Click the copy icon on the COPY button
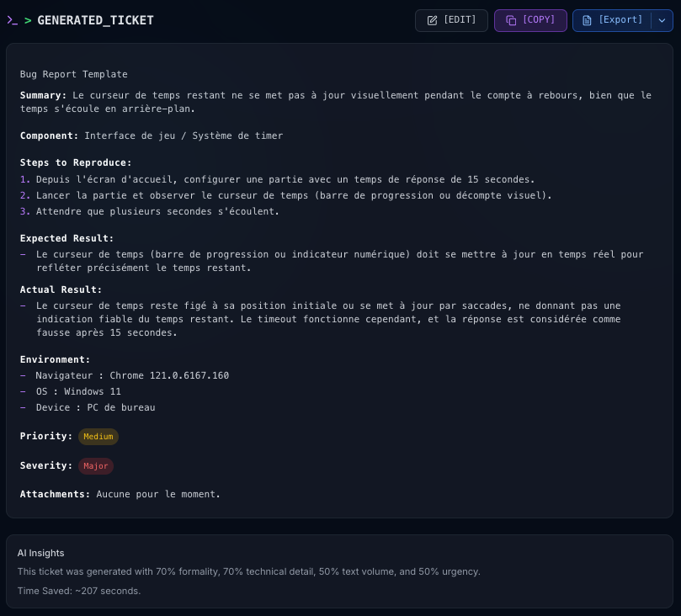Image resolution: width=681 pixels, height=616 pixels. click(x=511, y=20)
